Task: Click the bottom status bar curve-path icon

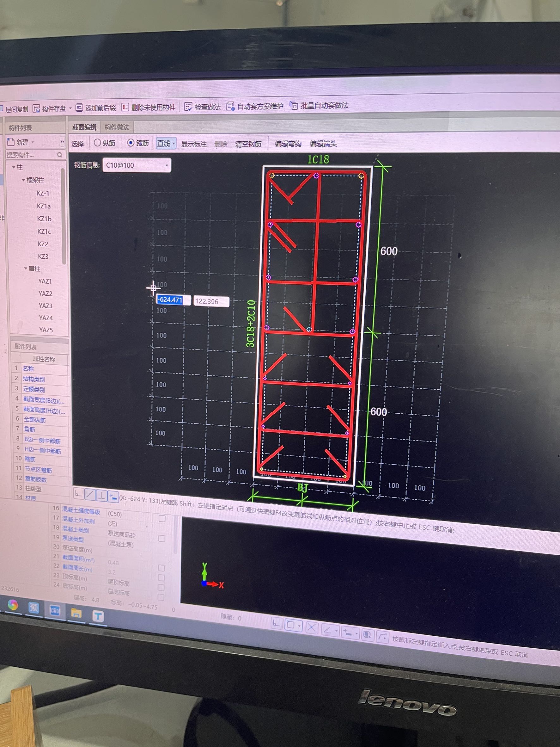Action: [382, 637]
